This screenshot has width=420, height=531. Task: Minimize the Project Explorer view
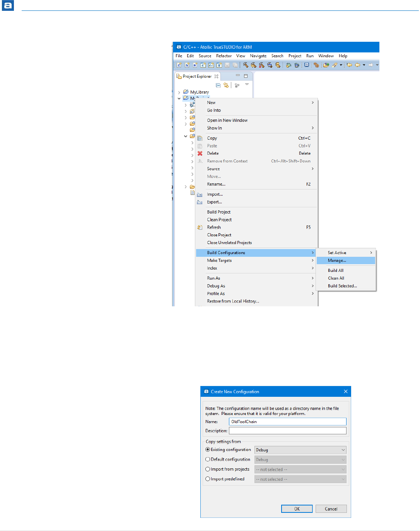[238, 75]
